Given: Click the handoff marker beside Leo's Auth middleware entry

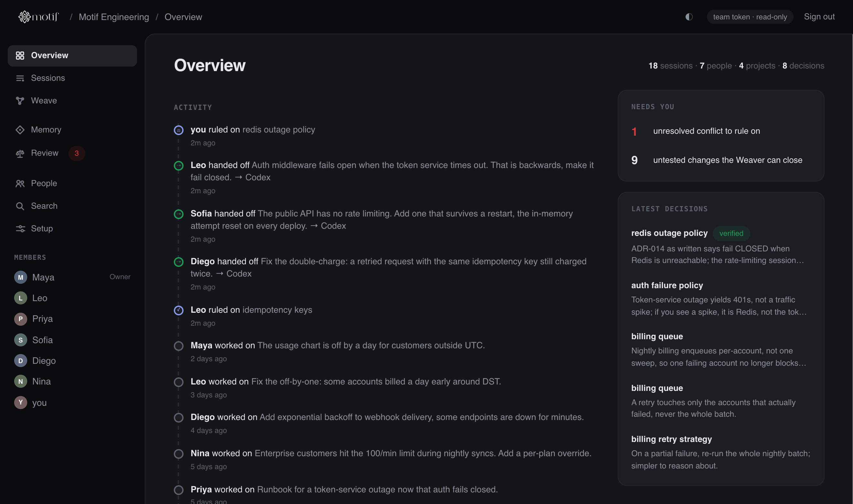Looking at the screenshot, I should pos(179,166).
